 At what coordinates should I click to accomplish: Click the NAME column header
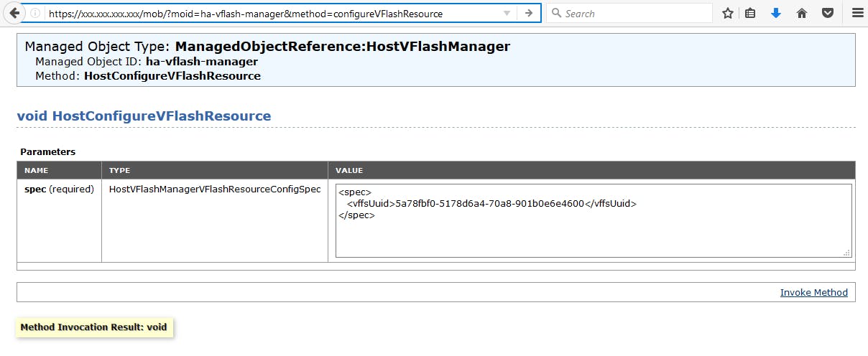coord(36,171)
